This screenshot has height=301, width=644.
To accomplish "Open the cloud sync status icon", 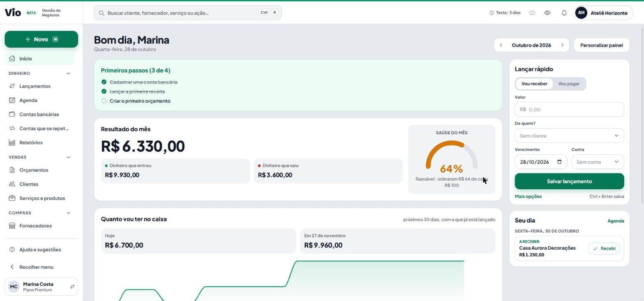I will point(532,13).
